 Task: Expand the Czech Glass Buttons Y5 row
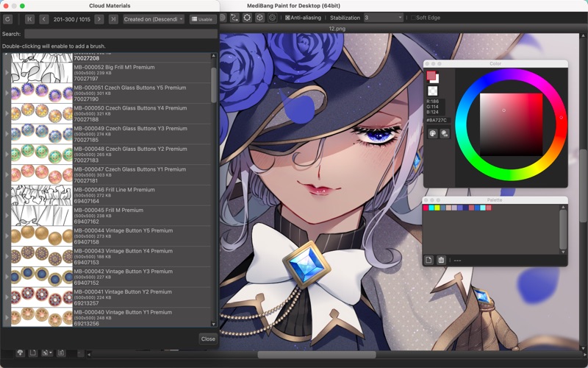[x=7, y=93]
